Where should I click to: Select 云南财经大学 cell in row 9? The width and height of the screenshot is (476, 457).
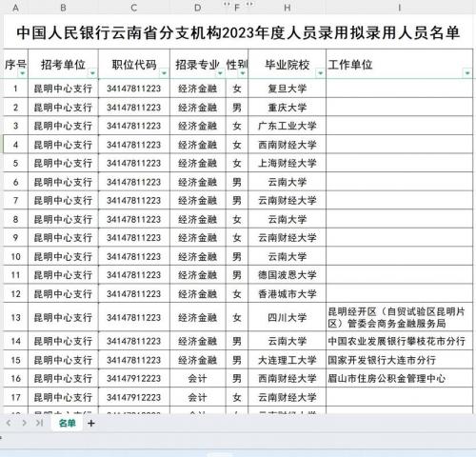(x=288, y=238)
